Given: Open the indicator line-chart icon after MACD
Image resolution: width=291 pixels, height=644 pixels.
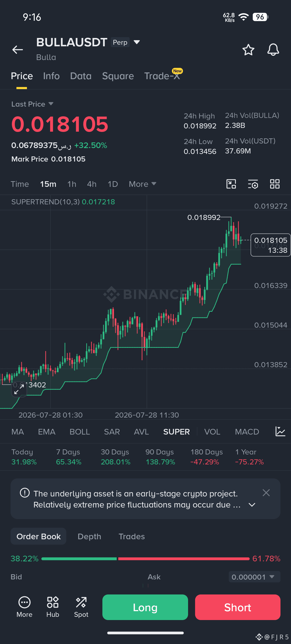Looking at the screenshot, I should pos(280,432).
